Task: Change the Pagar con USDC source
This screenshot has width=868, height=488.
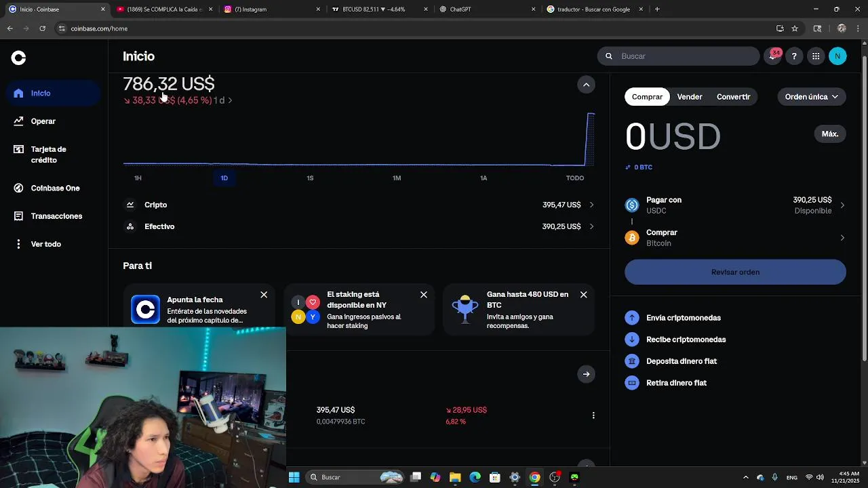Action: pos(735,205)
